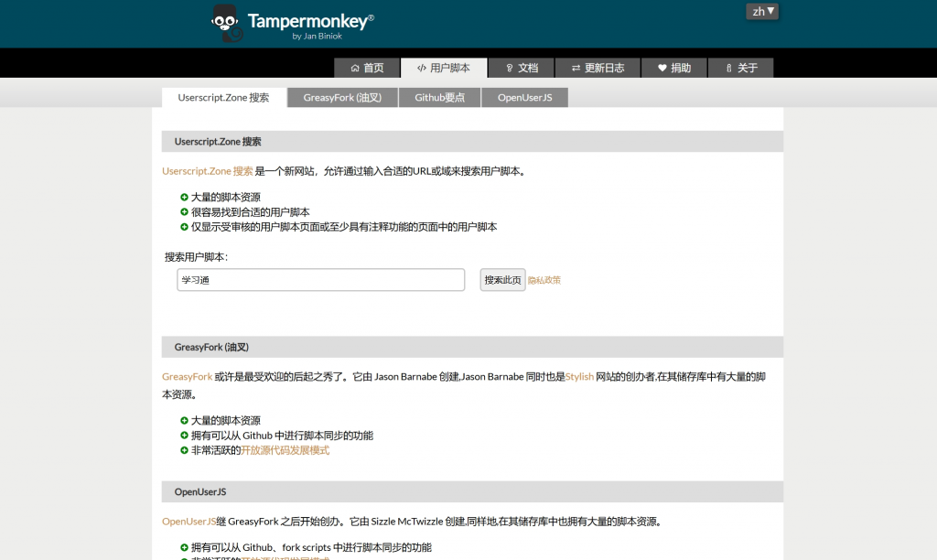Open the 捐助 donate tab

point(673,68)
